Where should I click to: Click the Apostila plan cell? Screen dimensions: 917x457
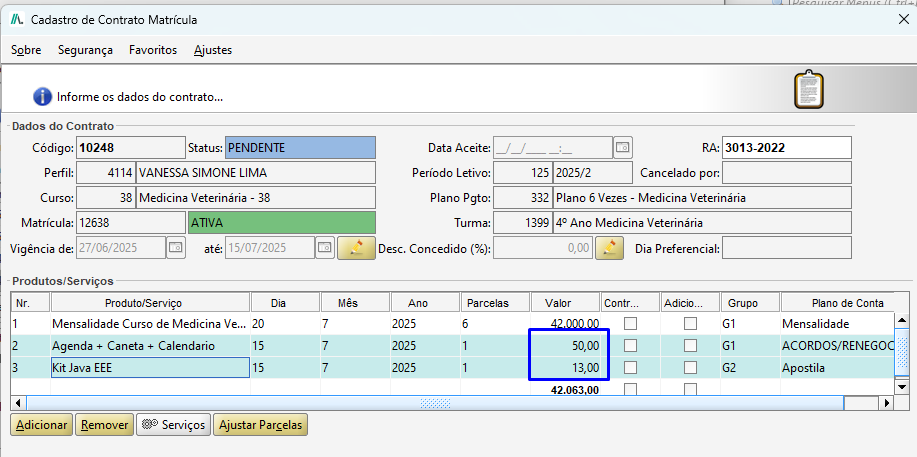pyautogui.click(x=837, y=368)
